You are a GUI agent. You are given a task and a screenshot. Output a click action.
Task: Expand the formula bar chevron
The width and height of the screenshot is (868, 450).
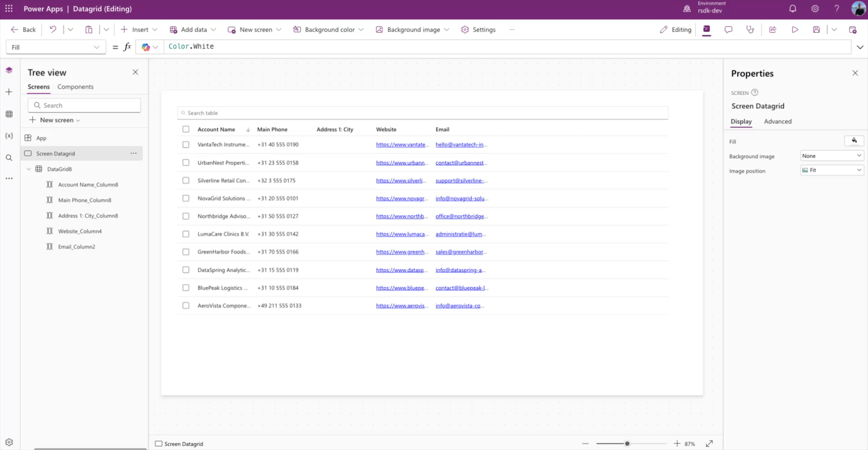860,47
